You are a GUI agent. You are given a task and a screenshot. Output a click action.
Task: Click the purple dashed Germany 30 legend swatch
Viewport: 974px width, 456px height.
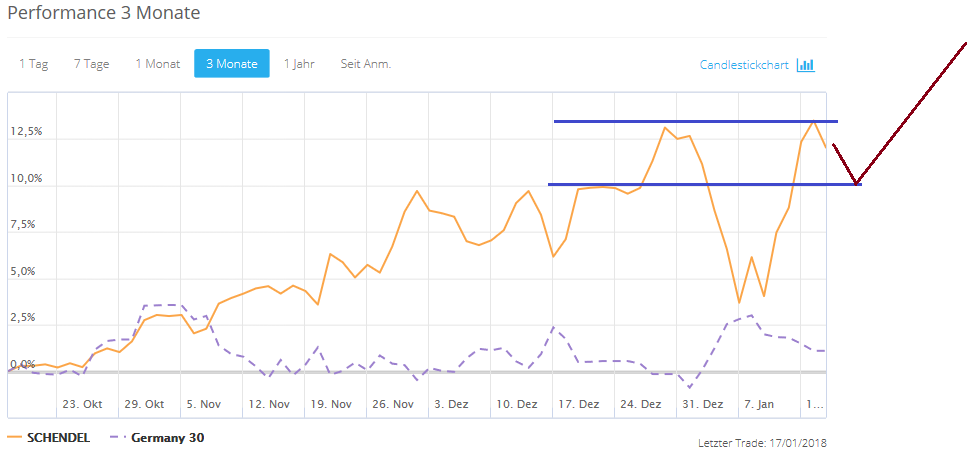pyautogui.click(x=116, y=438)
